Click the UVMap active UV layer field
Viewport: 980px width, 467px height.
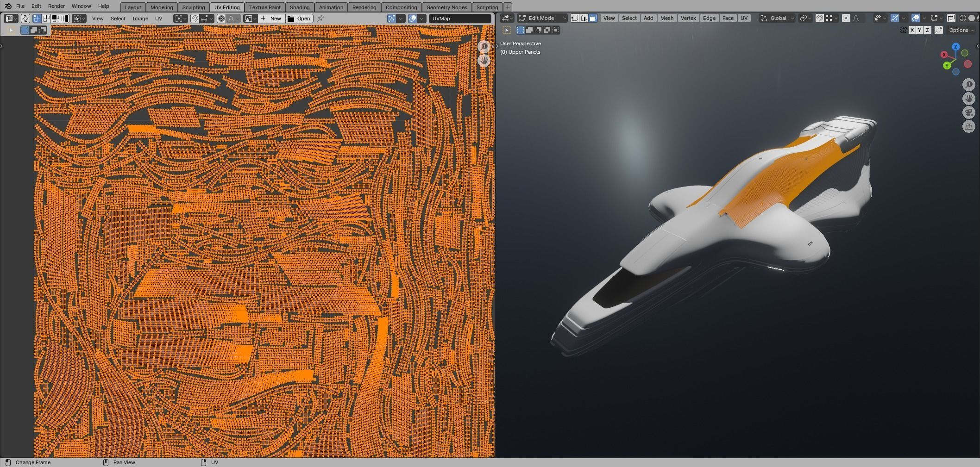tap(460, 19)
